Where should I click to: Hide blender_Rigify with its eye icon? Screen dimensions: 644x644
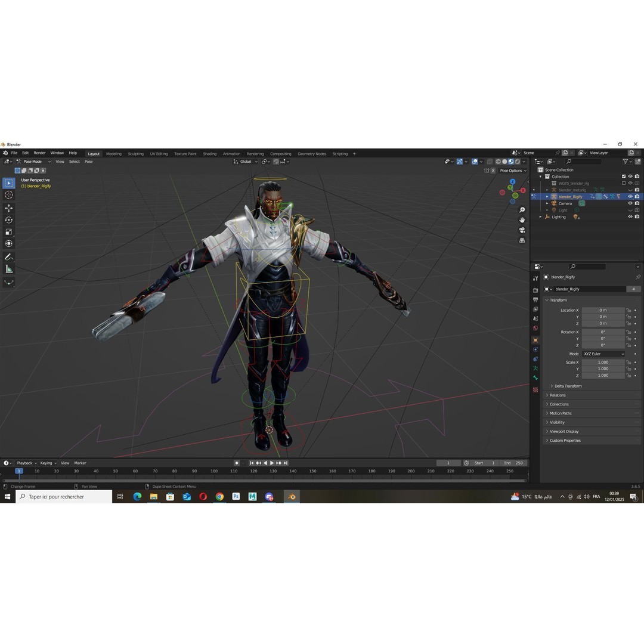point(630,197)
